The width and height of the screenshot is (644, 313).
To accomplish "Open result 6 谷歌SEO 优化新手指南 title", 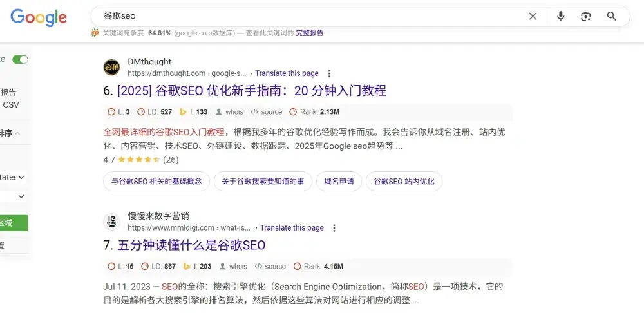I will pos(251,91).
